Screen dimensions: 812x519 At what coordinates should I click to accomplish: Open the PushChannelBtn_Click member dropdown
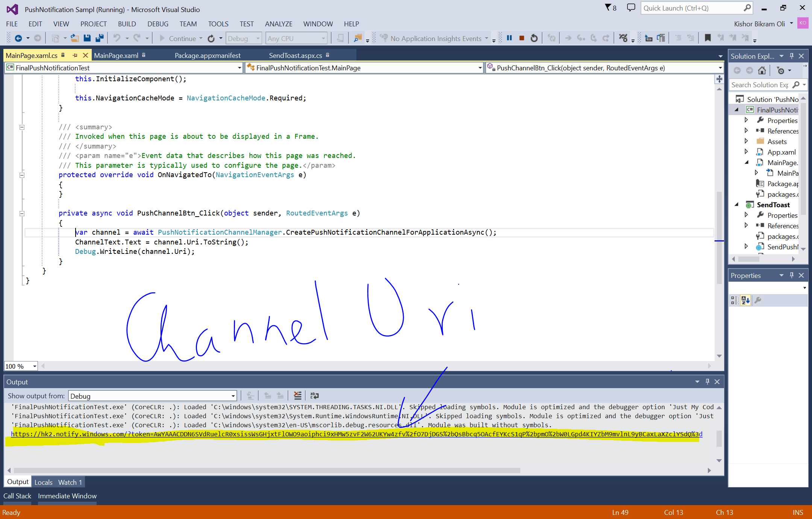pyautogui.click(x=604, y=68)
